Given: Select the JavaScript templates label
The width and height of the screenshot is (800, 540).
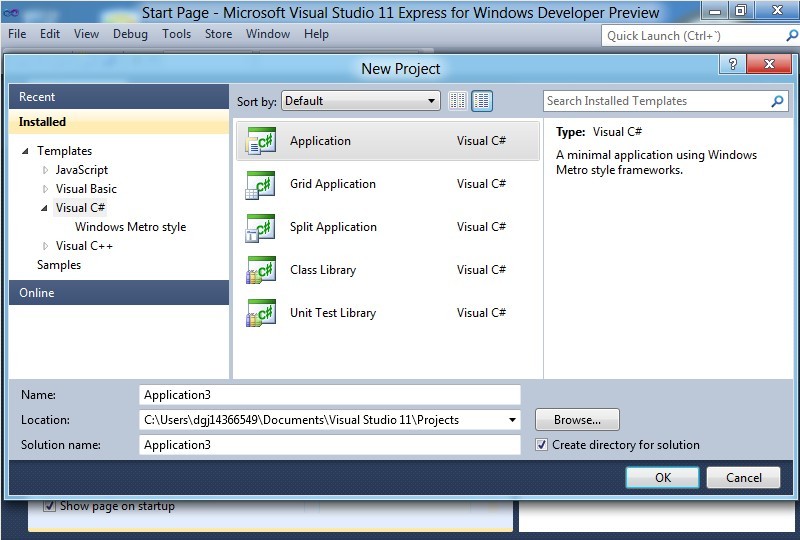Looking at the screenshot, I should (82, 170).
